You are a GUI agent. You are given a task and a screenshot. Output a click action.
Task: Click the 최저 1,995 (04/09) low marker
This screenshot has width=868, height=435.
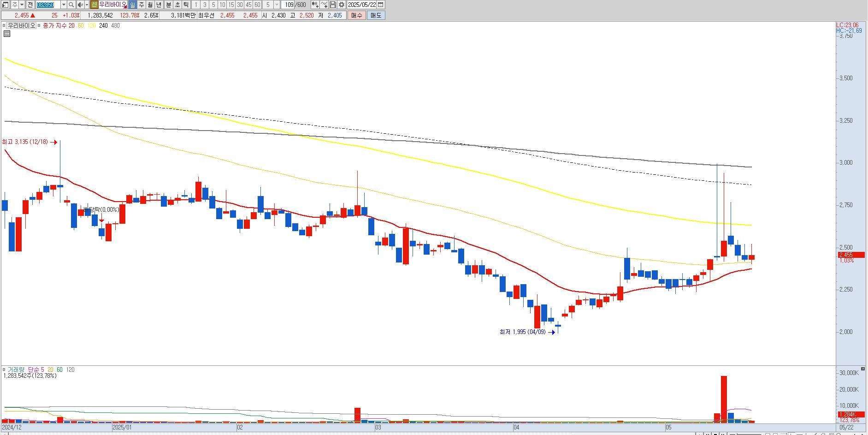(527, 332)
